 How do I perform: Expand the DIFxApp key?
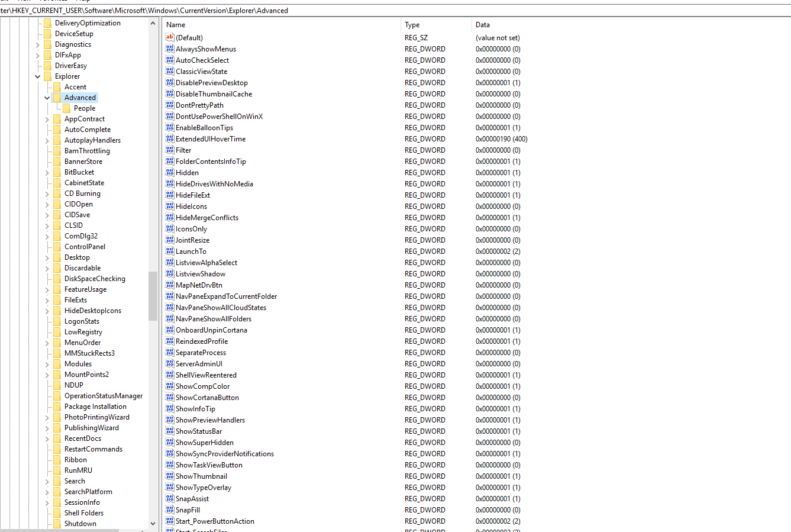pos(38,55)
